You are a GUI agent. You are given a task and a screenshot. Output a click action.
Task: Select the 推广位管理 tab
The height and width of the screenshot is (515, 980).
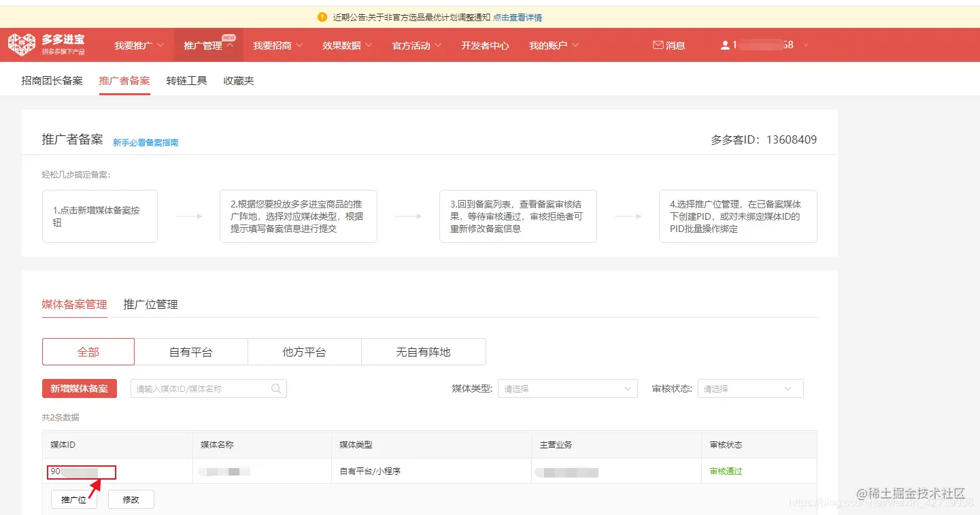150,304
